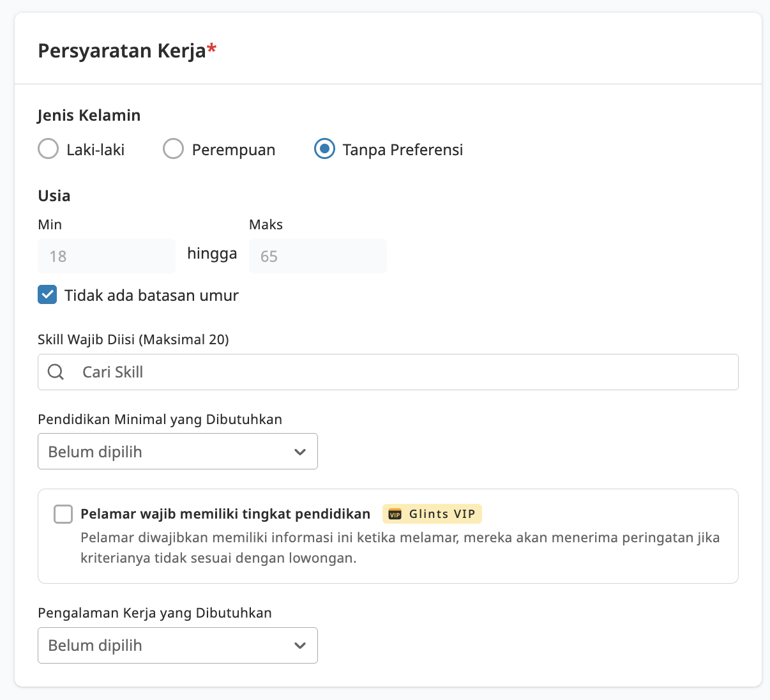Click the hingga text between age fields

(211, 254)
